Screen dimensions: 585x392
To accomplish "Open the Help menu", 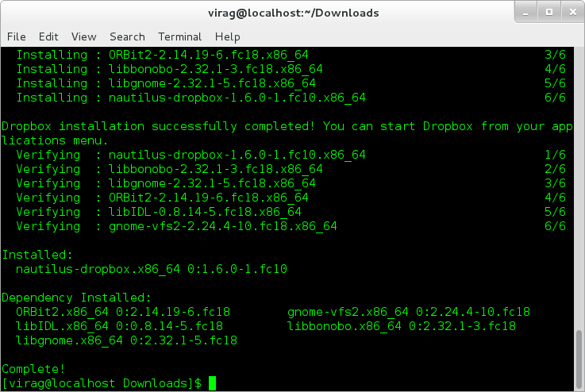I will (228, 37).
